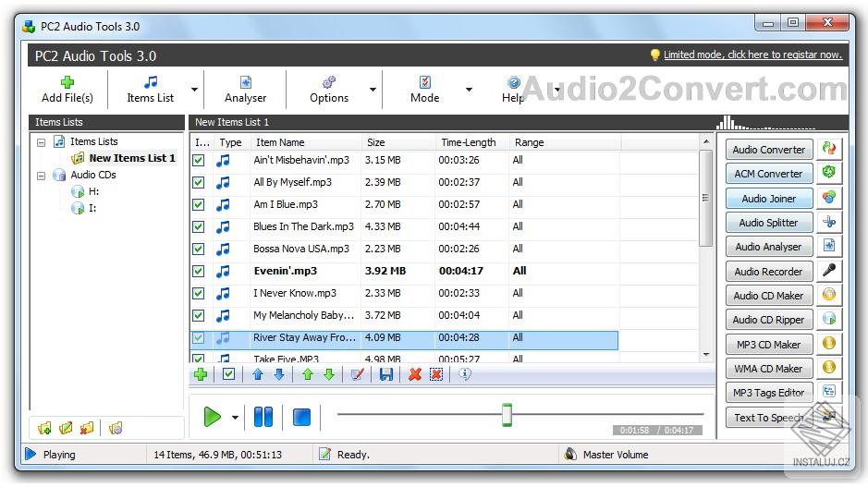Open the Audio Splitter tool
The width and height of the screenshot is (868, 487).
pos(769,223)
